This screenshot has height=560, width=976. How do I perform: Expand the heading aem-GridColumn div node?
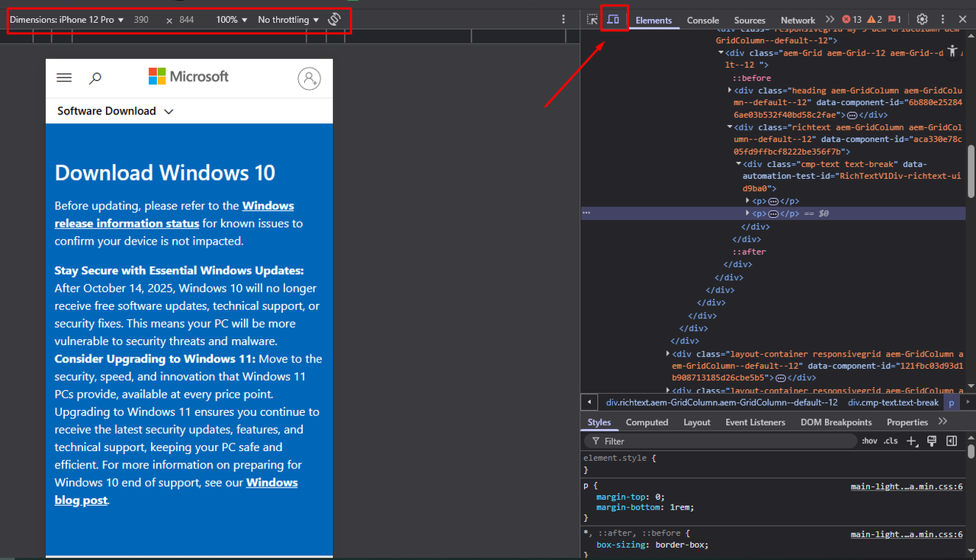click(x=730, y=90)
